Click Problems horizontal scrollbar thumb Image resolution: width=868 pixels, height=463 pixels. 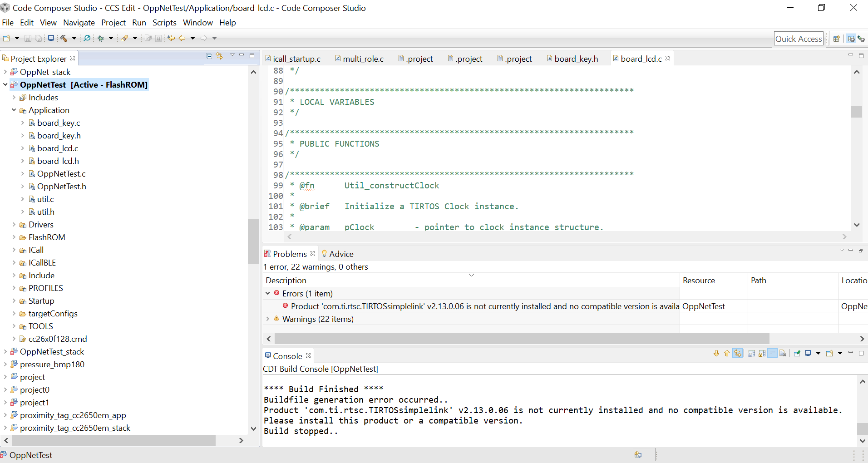click(522, 339)
